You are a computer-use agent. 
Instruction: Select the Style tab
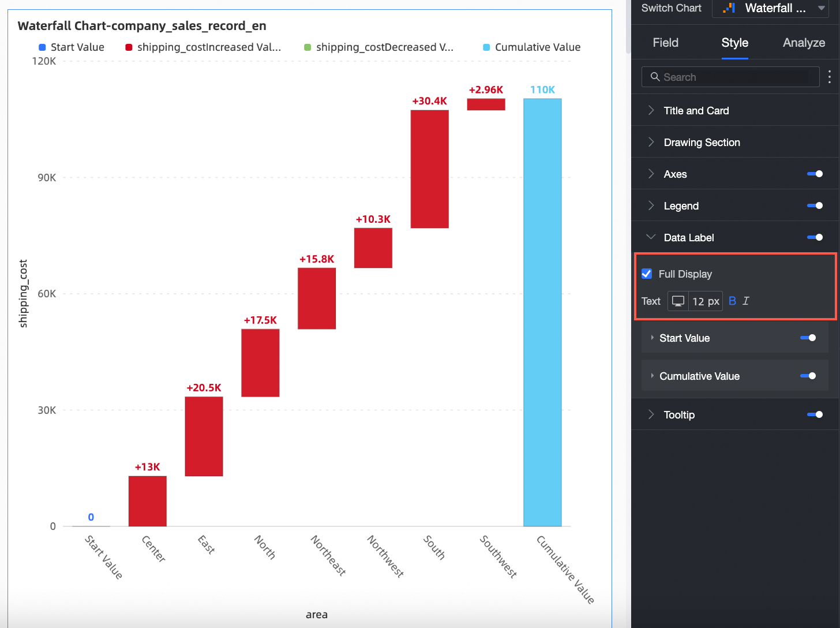[735, 43]
